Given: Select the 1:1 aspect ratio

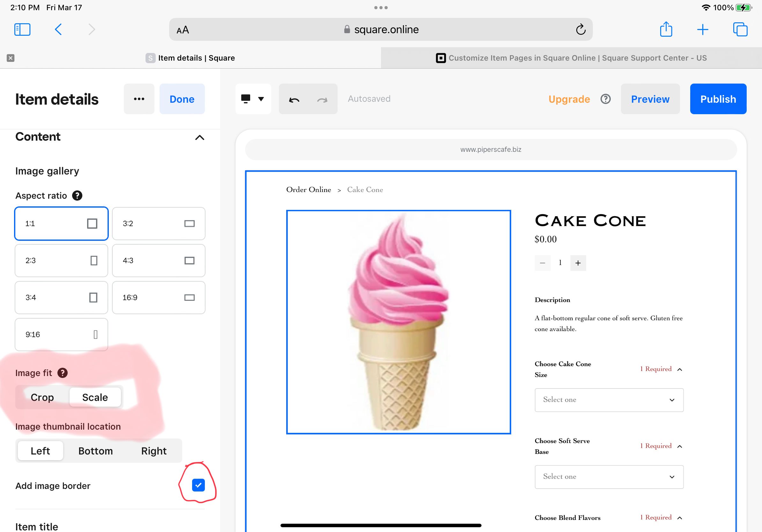Looking at the screenshot, I should pyautogui.click(x=61, y=224).
